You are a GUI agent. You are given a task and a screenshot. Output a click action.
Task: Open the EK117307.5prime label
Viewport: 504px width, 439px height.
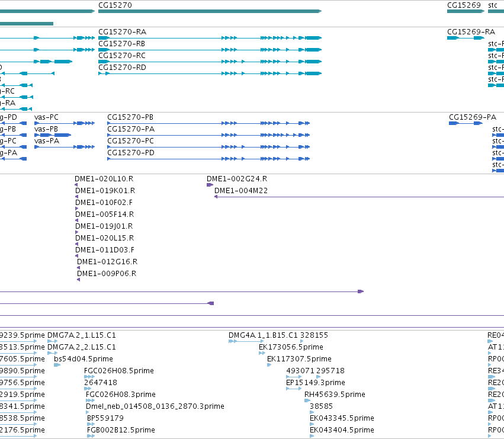tap(299, 359)
